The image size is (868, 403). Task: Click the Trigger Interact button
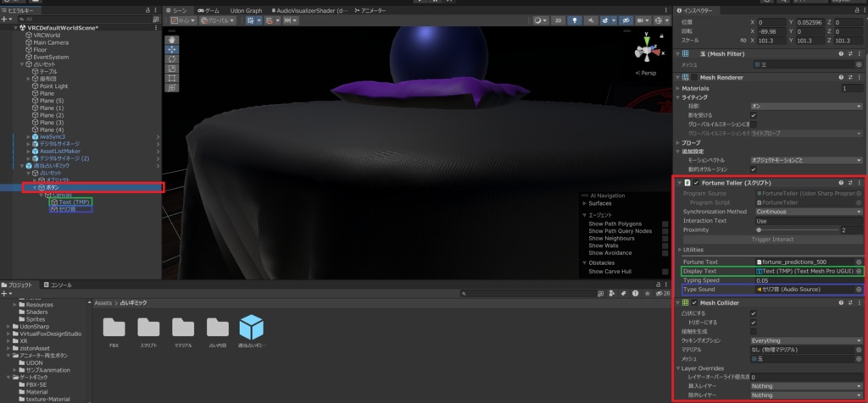click(x=771, y=240)
